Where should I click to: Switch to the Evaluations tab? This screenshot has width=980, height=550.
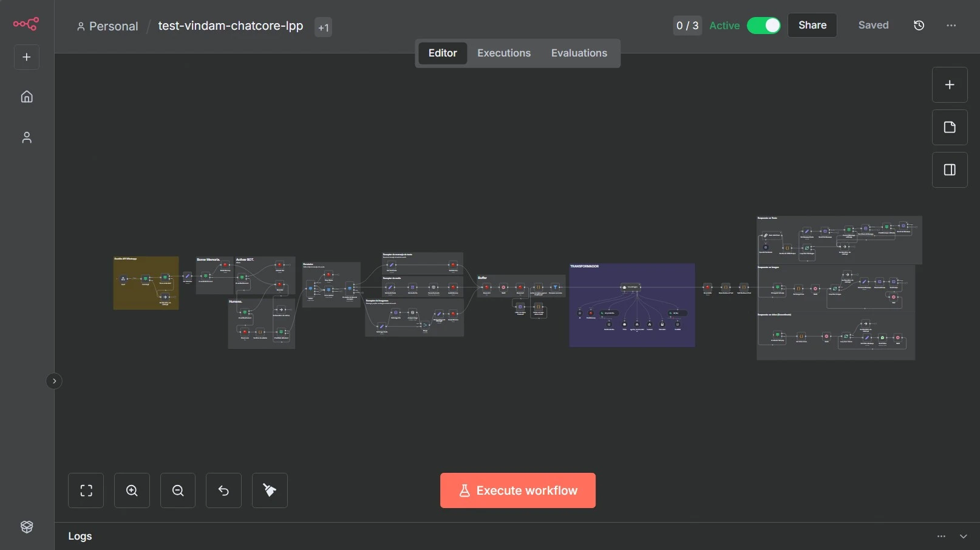point(579,53)
